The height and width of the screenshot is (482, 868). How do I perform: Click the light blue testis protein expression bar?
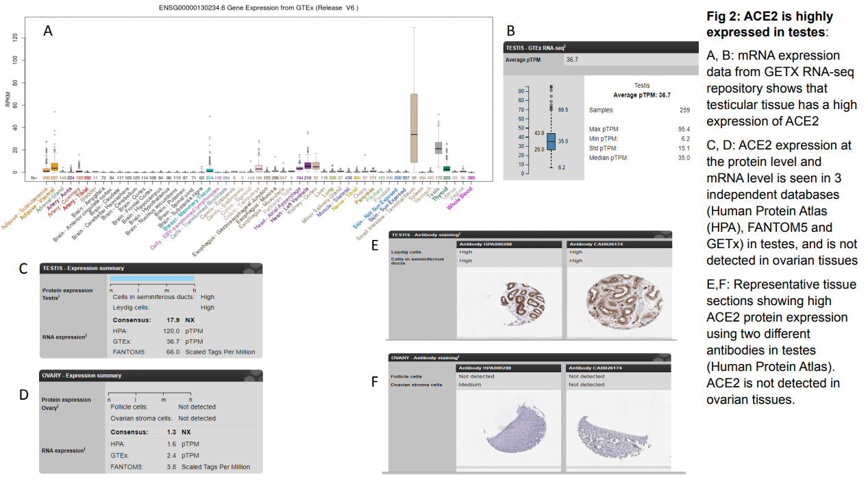pos(152,278)
